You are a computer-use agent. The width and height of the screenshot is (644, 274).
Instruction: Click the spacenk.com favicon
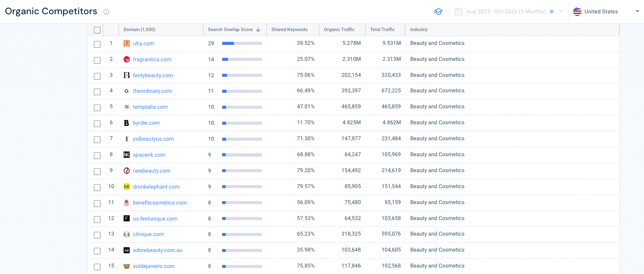[x=127, y=155]
